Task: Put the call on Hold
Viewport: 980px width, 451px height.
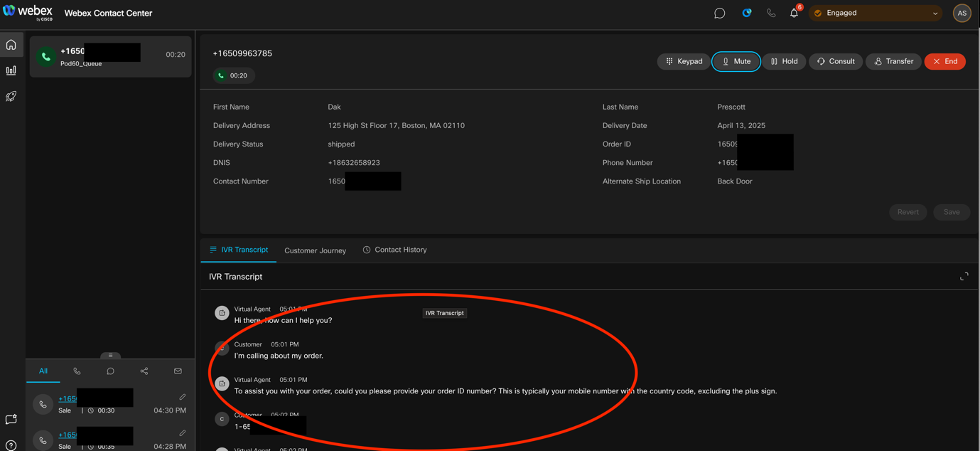Action: [x=784, y=61]
